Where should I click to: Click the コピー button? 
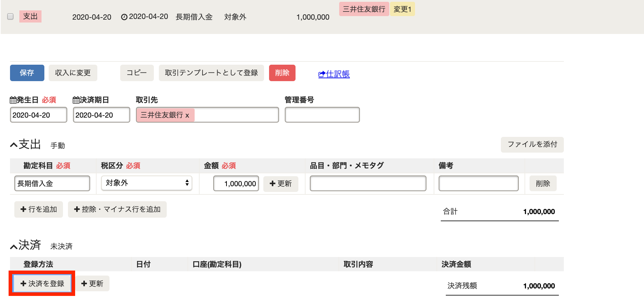point(137,73)
